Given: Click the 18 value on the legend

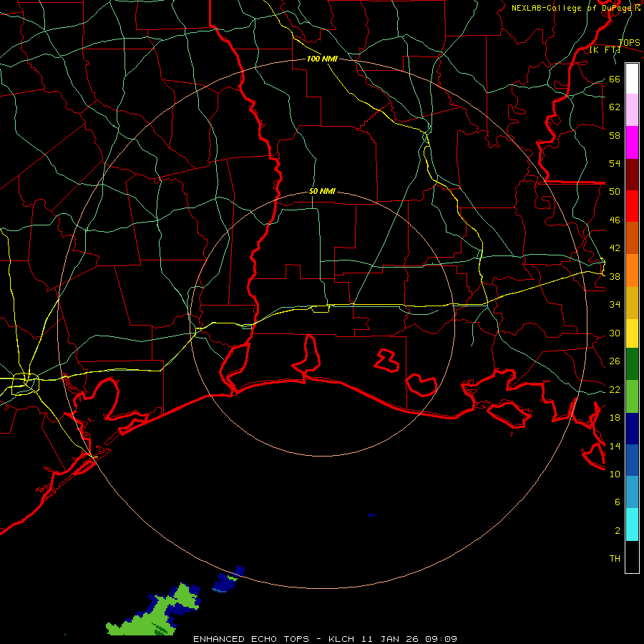Looking at the screenshot, I should (x=615, y=418).
